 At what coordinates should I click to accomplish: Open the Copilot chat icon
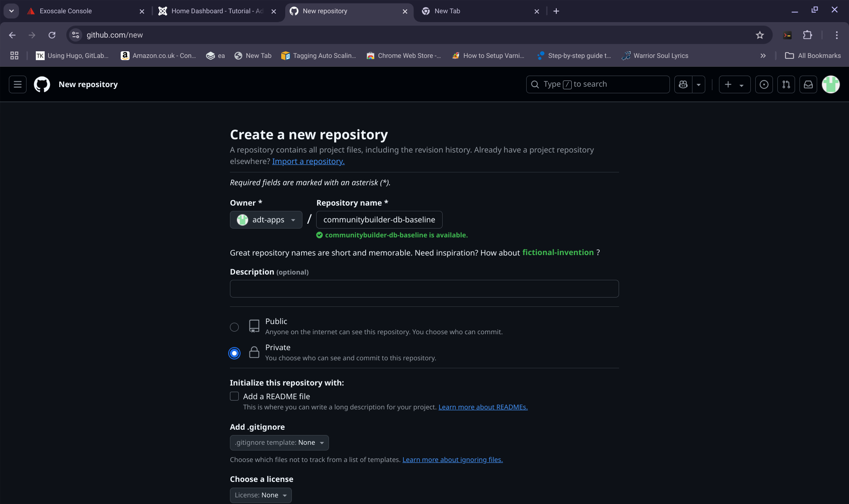click(683, 84)
